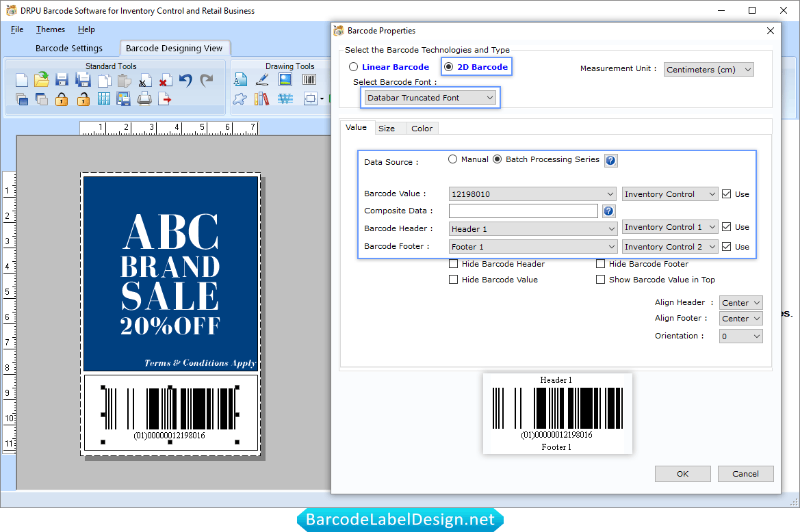
Task: Bring the selected object to the front
Action: pos(21,99)
